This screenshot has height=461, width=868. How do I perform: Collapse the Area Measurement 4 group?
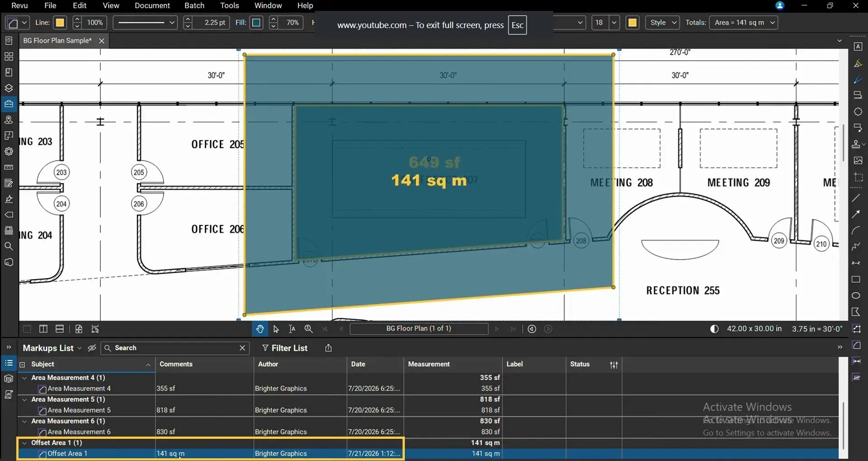click(x=24, y=378)
